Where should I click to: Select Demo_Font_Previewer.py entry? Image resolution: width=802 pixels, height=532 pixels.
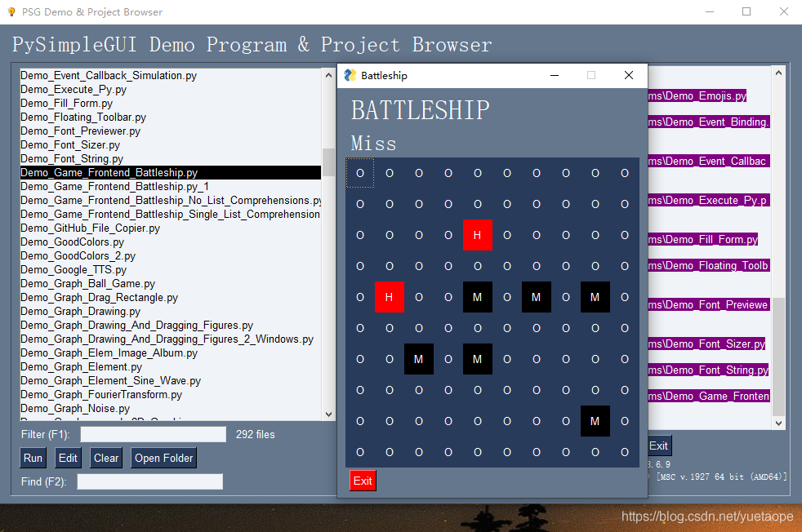coord(171,131)
